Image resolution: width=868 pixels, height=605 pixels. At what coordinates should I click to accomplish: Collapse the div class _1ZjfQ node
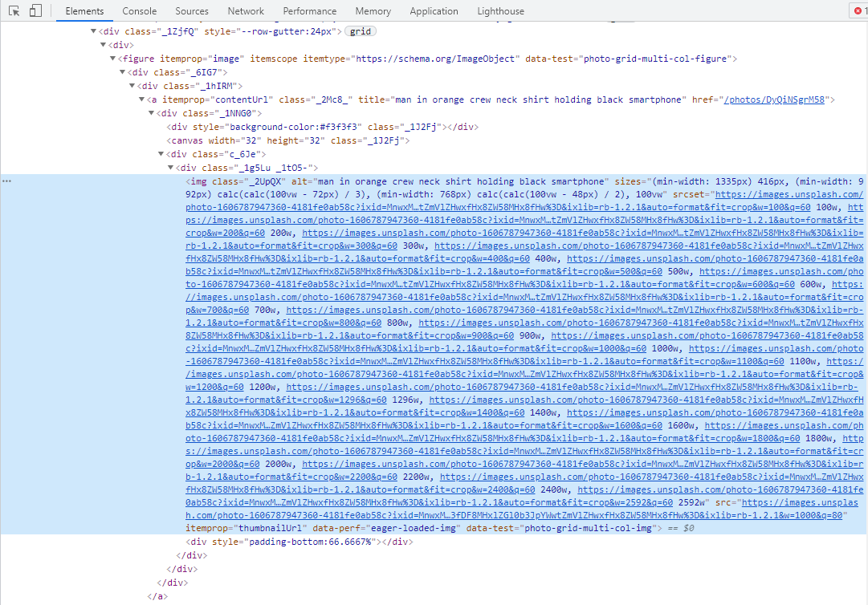point(94,31)
